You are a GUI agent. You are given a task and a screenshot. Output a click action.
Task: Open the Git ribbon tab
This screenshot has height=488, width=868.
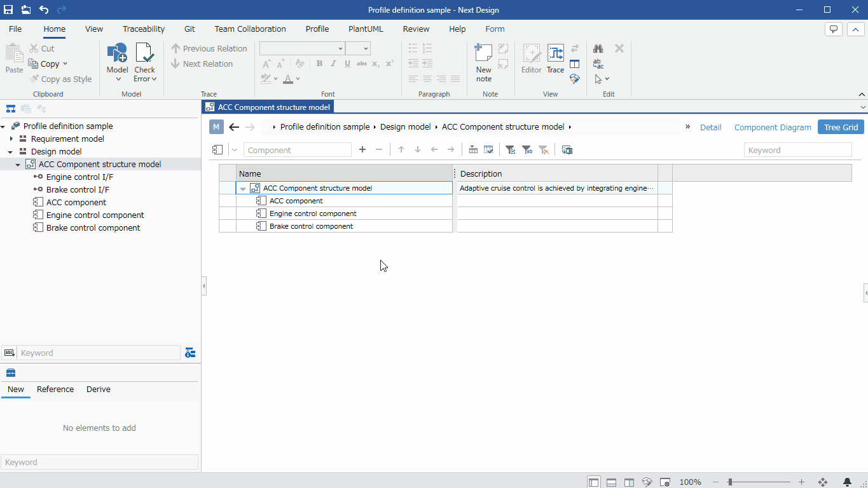pyautogui.click(x=189, y=29)
